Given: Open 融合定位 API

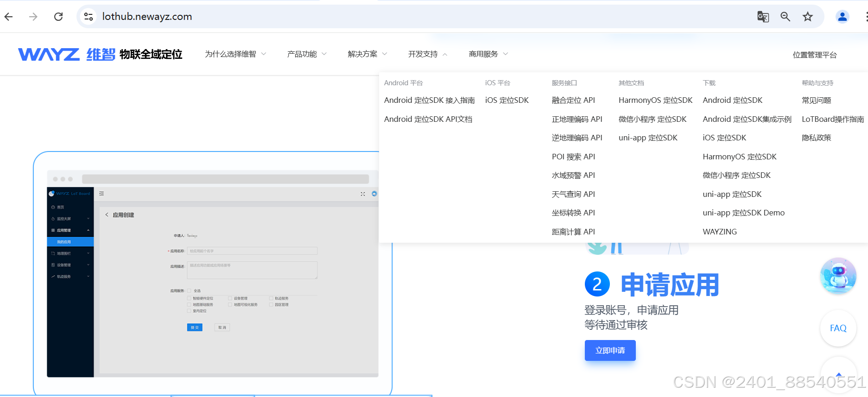Looking at the screenshot, I should point(573,100).
